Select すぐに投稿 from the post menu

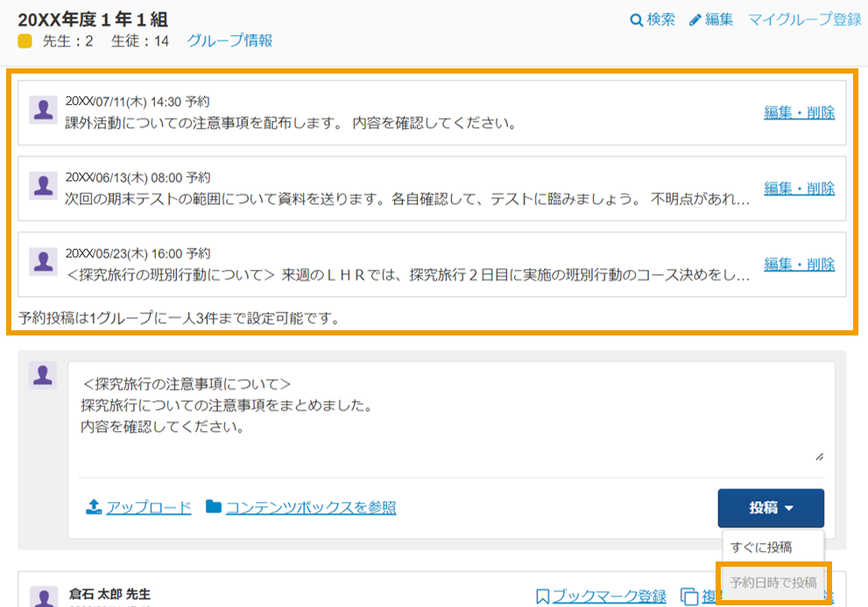tap(761, 547)
